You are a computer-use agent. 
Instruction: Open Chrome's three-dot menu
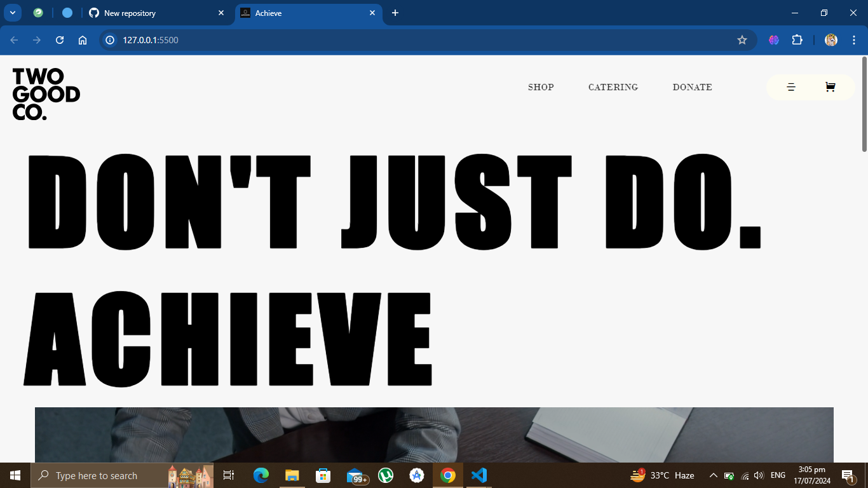coord(853,40)
